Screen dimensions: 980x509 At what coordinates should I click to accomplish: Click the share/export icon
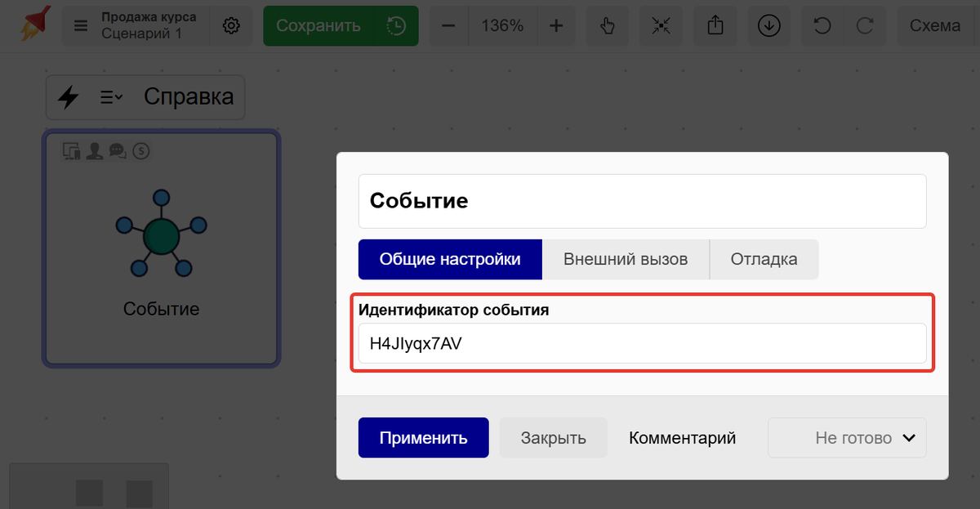[x=715, y=26]
